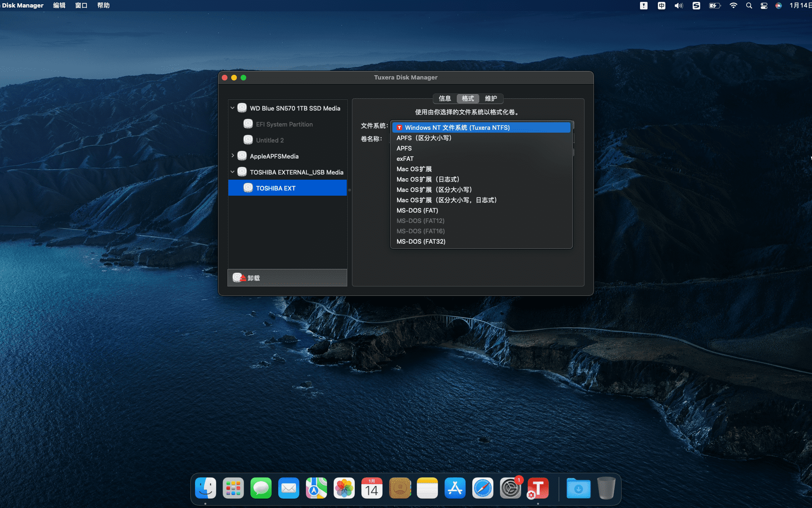Open Control Center
The height and width of the screenshot is (508, 812).
click(764, 6)
